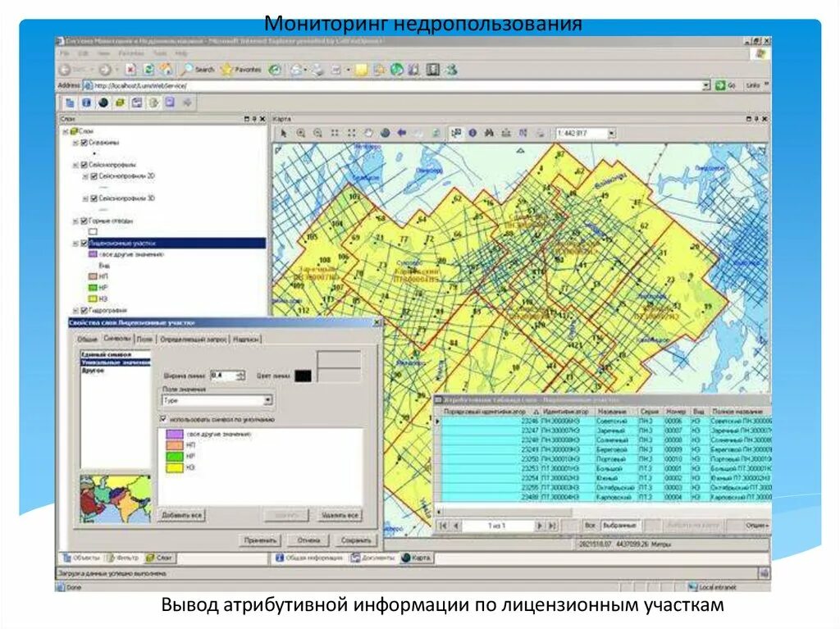Click the purple swatch in dialog symbol list

click(x=175, y=434)
